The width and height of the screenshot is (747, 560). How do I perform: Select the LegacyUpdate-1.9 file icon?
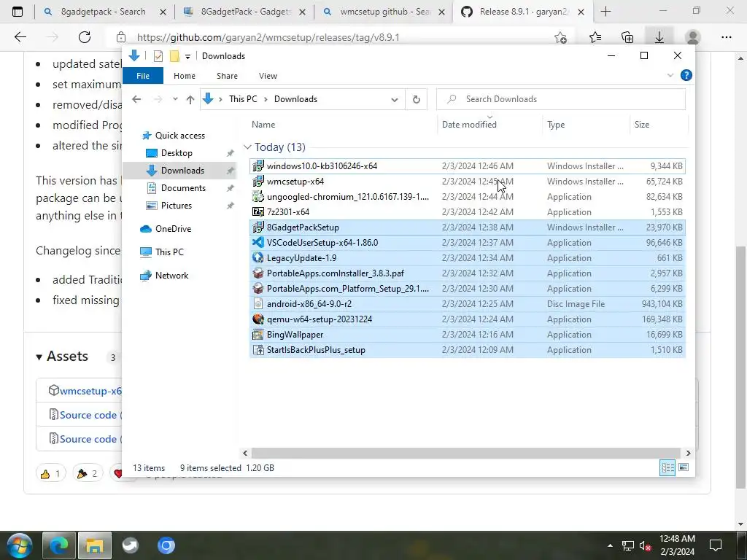click(x=258, y=257)
